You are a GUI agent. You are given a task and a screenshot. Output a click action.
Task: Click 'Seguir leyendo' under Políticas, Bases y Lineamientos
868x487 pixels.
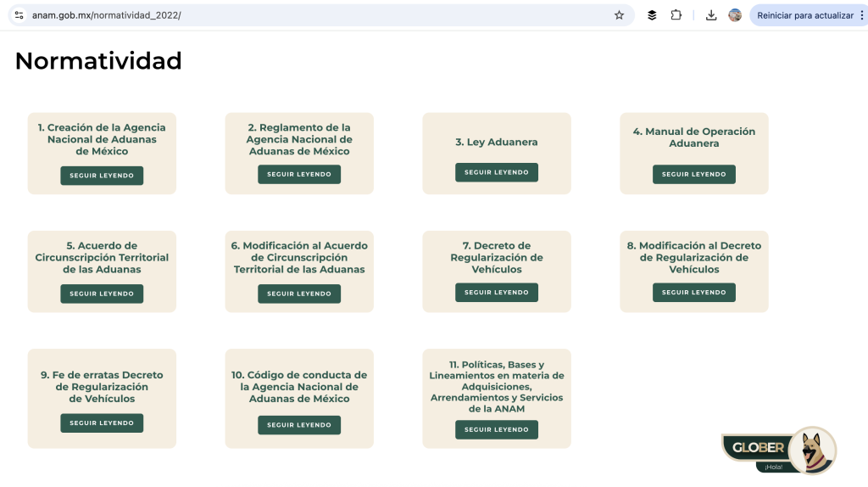point(497,430)
